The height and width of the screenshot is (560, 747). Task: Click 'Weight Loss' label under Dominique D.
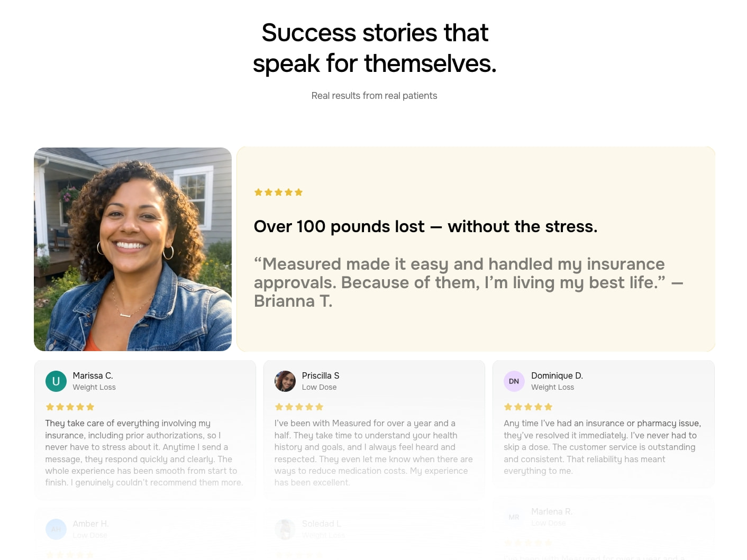click(x=552, y=387)
